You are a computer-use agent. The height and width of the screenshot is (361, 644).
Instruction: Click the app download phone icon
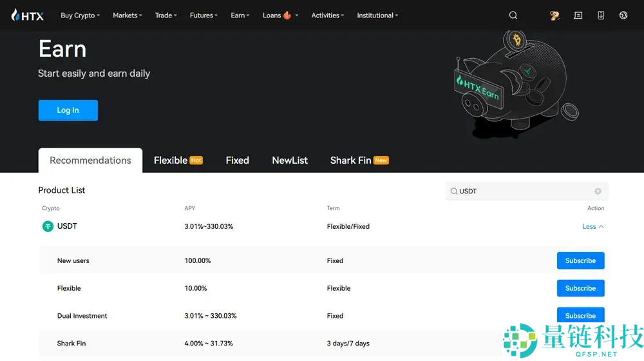pyautogui.click(x=601, y=15)
